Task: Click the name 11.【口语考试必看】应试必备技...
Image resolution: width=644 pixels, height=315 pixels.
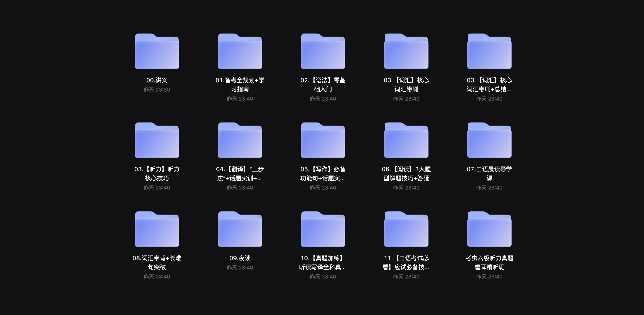Action: point(406,262)
